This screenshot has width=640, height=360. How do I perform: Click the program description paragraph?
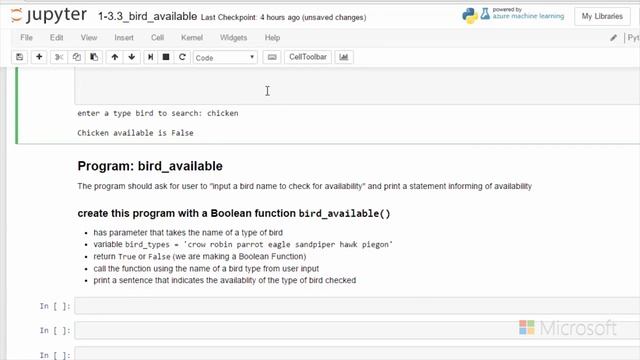coord(304,186)
